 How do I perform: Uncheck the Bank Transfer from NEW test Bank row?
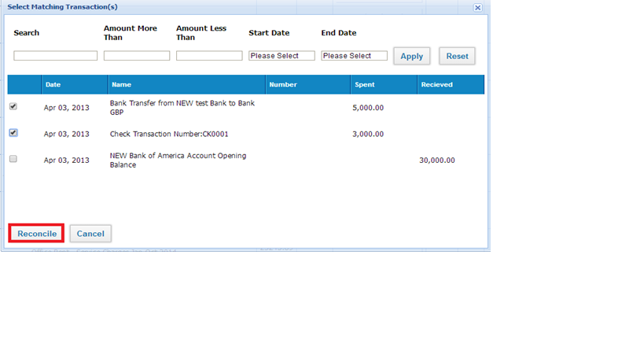13,106
